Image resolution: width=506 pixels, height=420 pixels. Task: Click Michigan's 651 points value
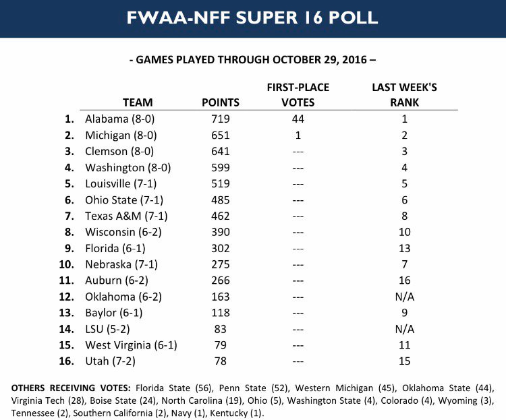[221, 135]
